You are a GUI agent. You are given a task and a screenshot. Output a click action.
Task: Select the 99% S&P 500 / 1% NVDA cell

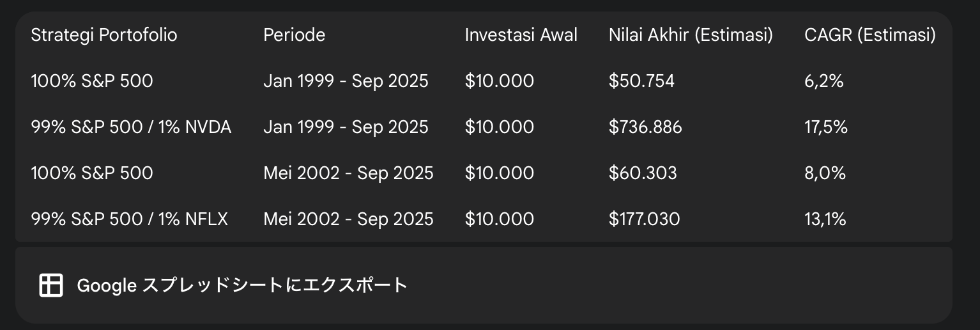pos(131,127)
